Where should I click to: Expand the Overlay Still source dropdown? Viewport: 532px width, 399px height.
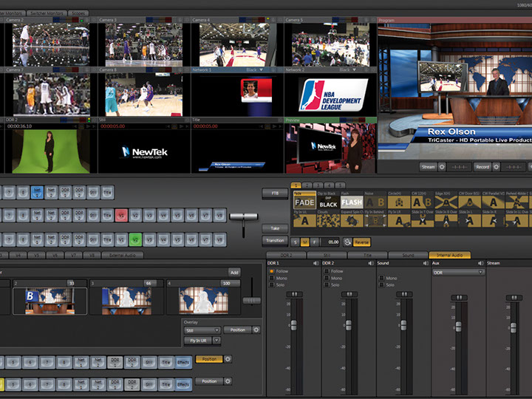202,330
